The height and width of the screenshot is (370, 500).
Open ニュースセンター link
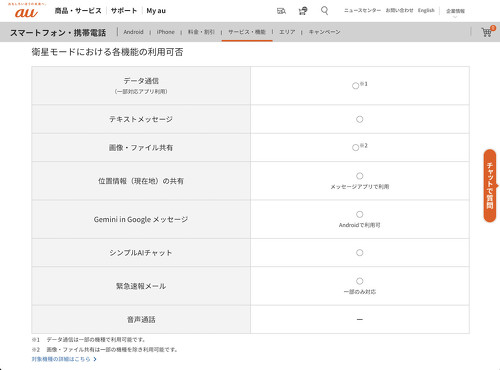[x=362, y=10]
